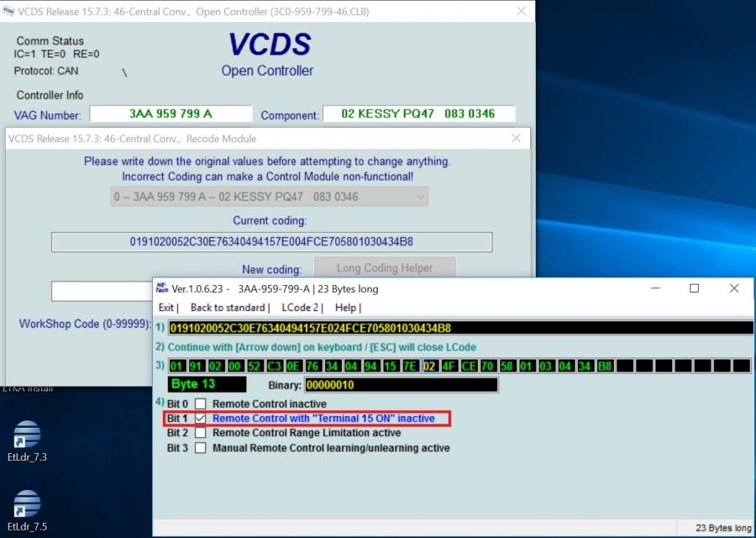Close the Recode Module dialog

click(x=516, y=138)
